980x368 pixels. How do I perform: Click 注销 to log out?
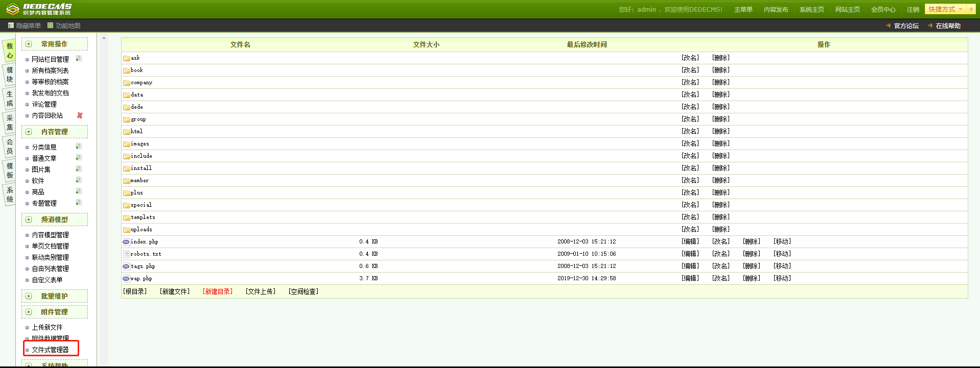(x=913, y=10)
